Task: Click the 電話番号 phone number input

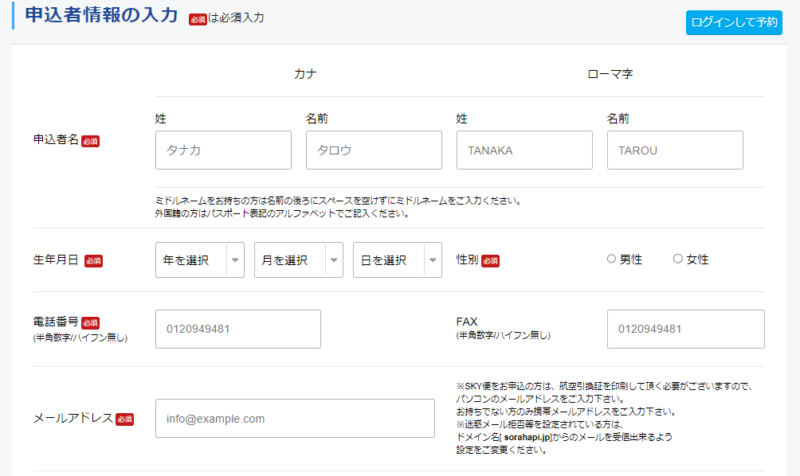Action: tap(238, 329)
